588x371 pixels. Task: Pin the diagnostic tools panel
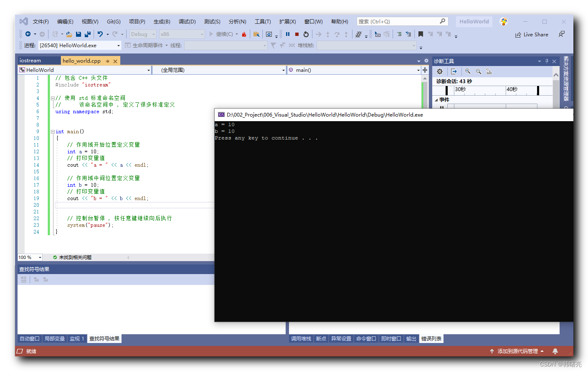[x=547, y=61]
